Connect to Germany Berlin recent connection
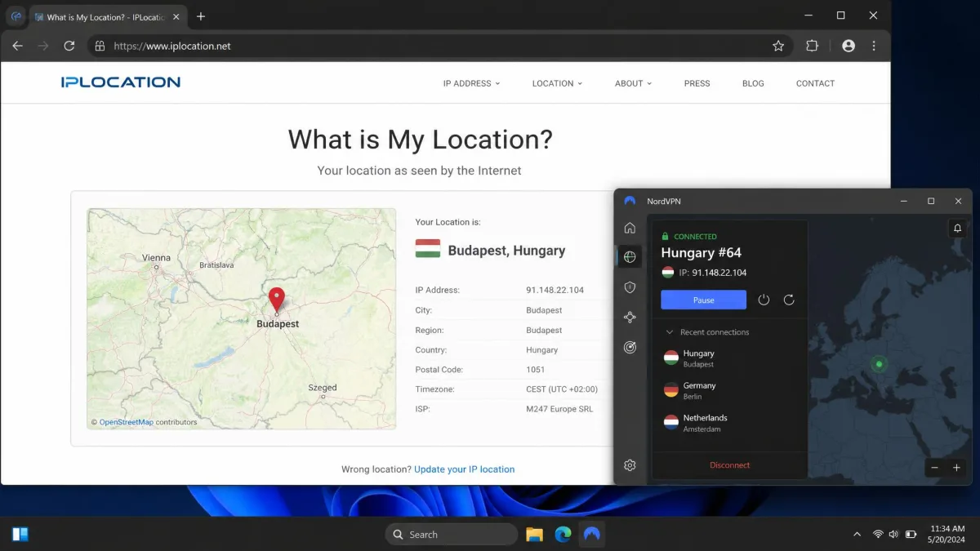 pos(729,390)
